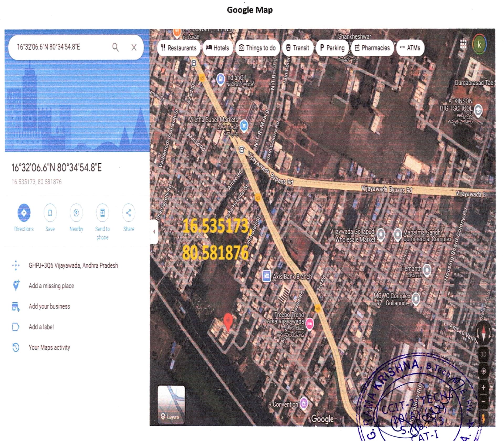Screen dimensions: 504x441
Task: Search Nearby places
Action: 76,218
